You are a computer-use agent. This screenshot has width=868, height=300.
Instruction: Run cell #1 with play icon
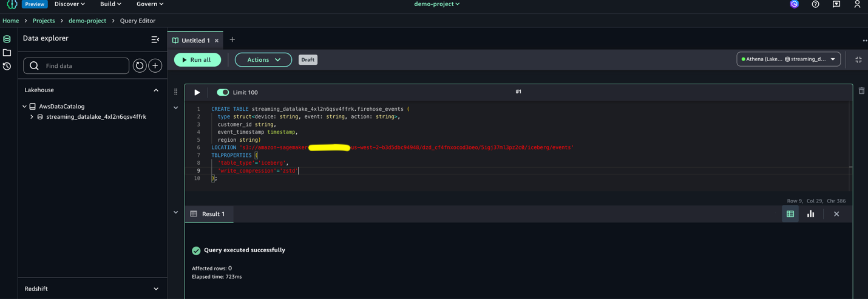click(197, 93)
